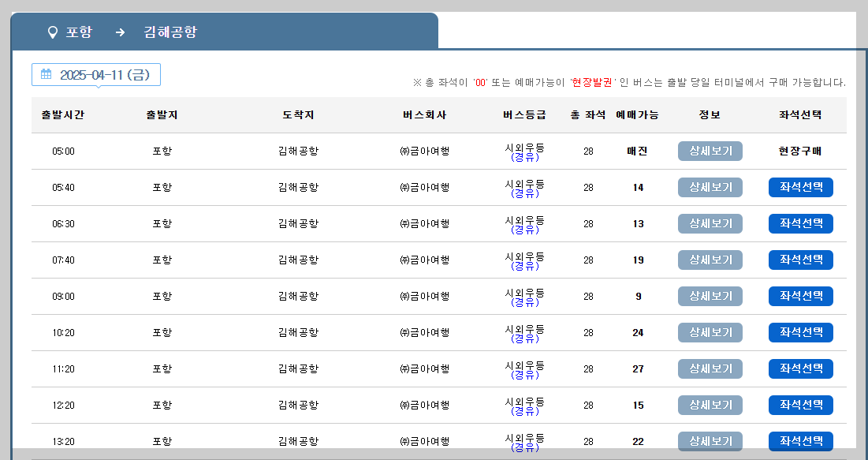This screenshot has height=460, width=868.
Task: Click 상세보기 for the 05:00 sold-out bus
Action: tap(709, 151)
